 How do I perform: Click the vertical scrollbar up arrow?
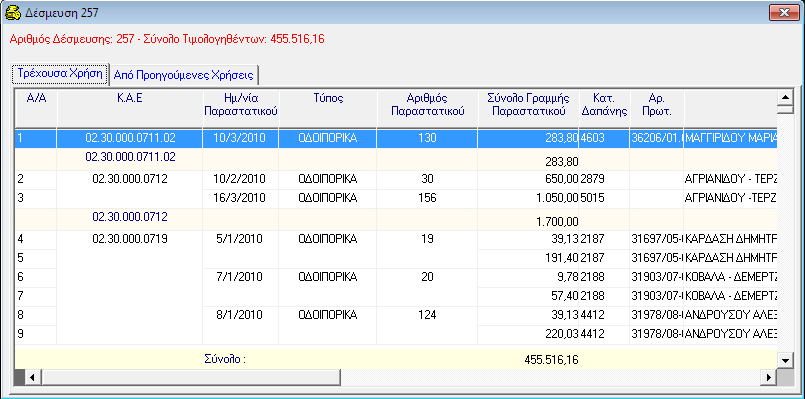pos(785,97)
